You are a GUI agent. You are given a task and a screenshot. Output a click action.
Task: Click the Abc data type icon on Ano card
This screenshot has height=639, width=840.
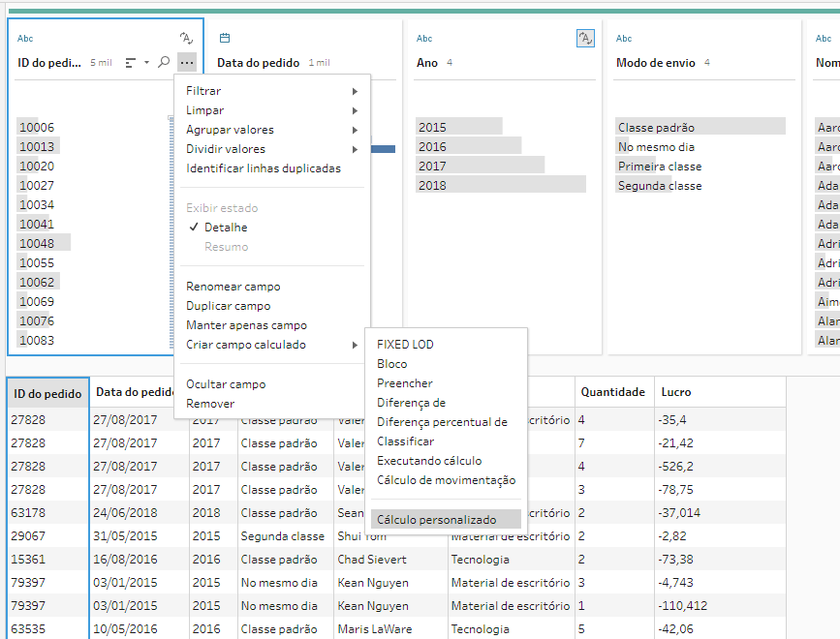pyautogui.click(x=424, y=39)
